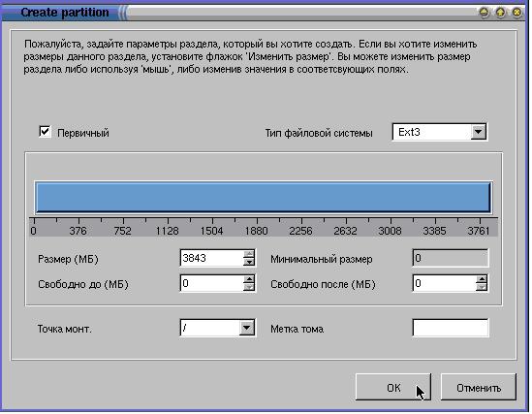This screenshot has width=532, height=414.
Task: Click the Свободно после (МБ) input field
Action: (444, 283)
